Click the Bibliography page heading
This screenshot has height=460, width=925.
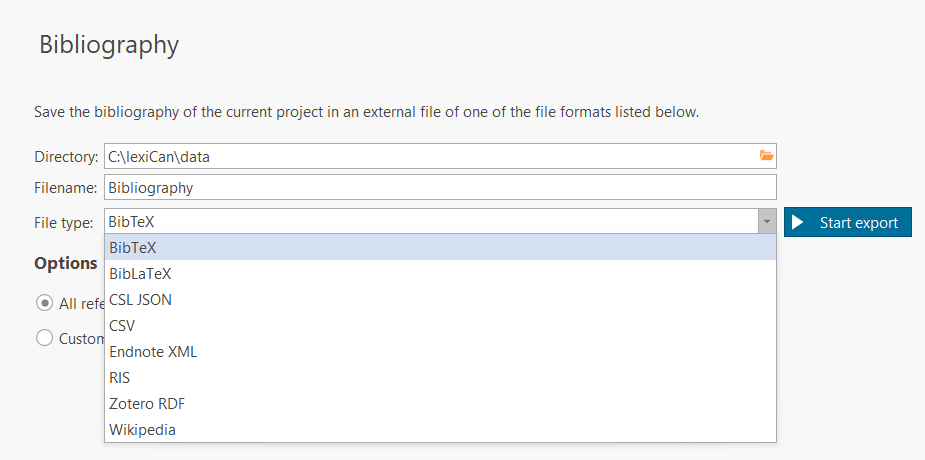click(109, 45)
